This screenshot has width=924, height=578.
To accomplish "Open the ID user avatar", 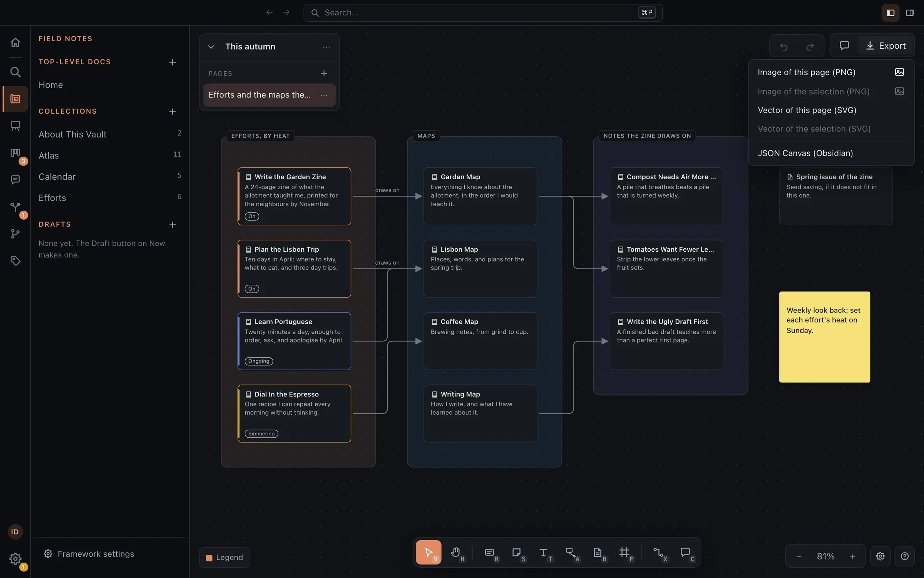I will pyautogui.click(x=15, y=532).
